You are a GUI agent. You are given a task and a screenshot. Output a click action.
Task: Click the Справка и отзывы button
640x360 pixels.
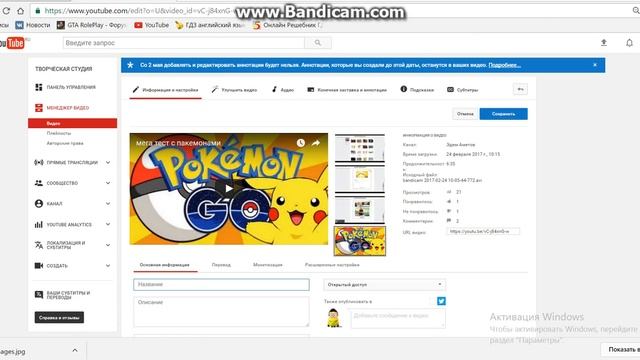[x=59, y=318]
